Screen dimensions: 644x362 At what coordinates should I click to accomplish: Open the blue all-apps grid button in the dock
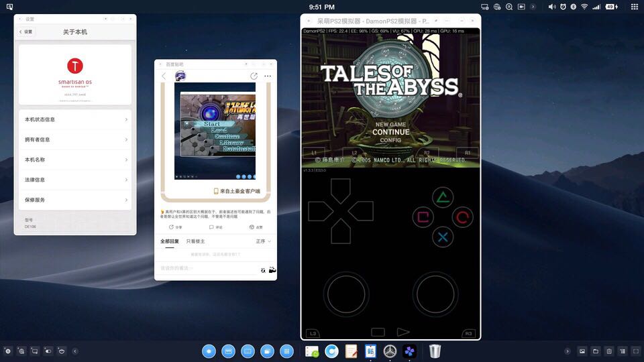click(x=286, y=351)
